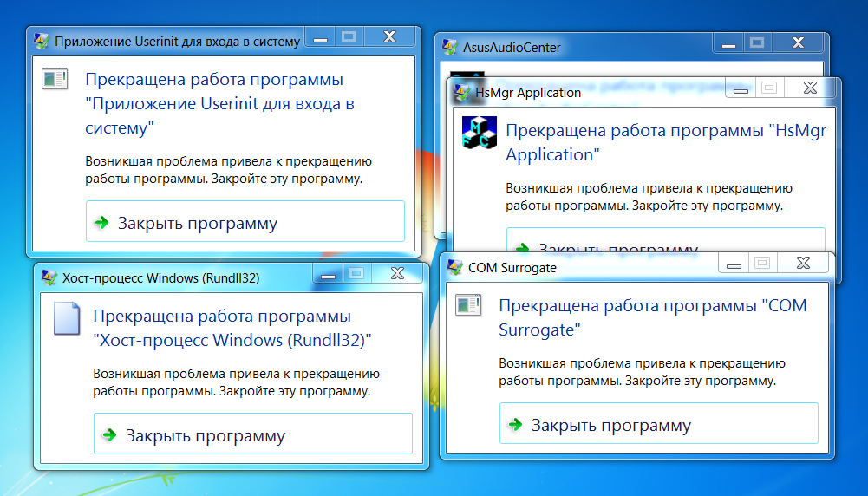Minimize the AsusAudioCenter window

tap(727, 43)
